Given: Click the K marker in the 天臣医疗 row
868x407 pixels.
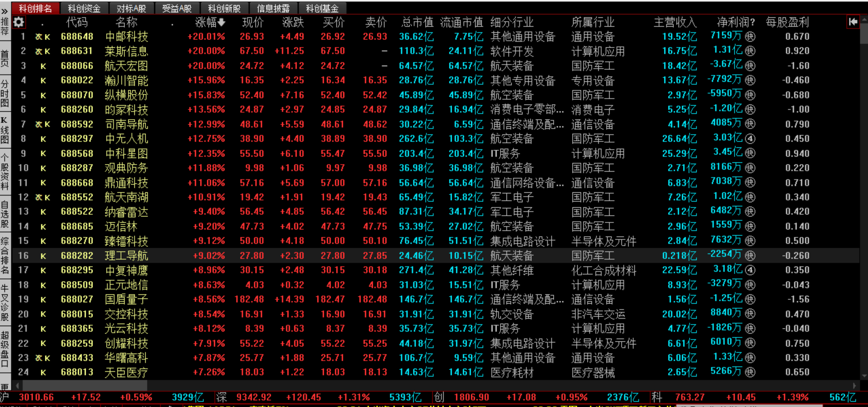Looking at the screenshot, I should 43,373.
